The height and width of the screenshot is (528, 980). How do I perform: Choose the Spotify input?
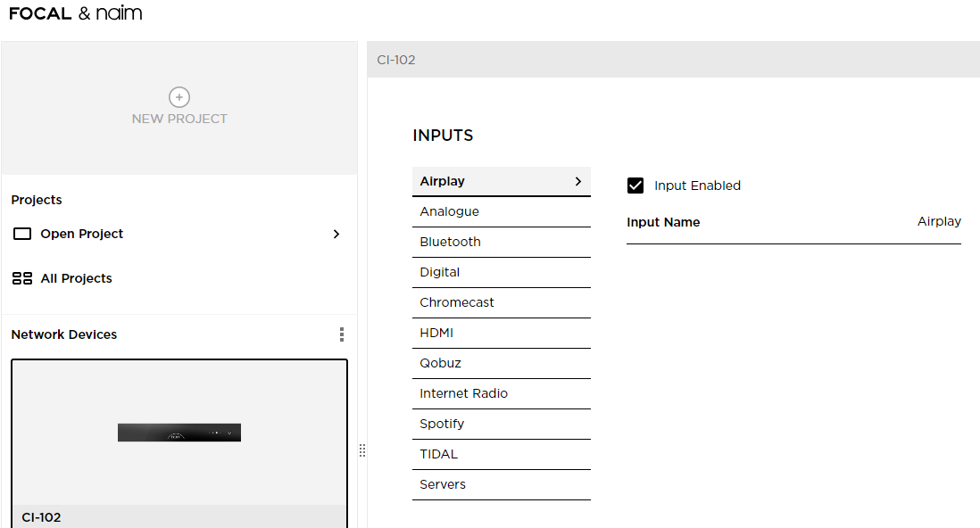click(x=502, y=424)
